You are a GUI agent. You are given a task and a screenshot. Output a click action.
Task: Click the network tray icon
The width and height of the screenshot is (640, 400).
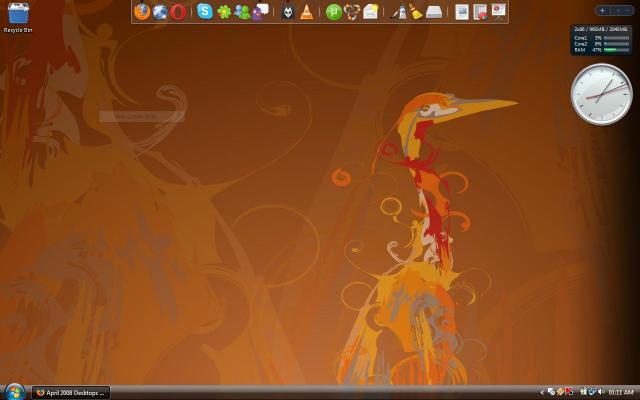tap(592, 392)
